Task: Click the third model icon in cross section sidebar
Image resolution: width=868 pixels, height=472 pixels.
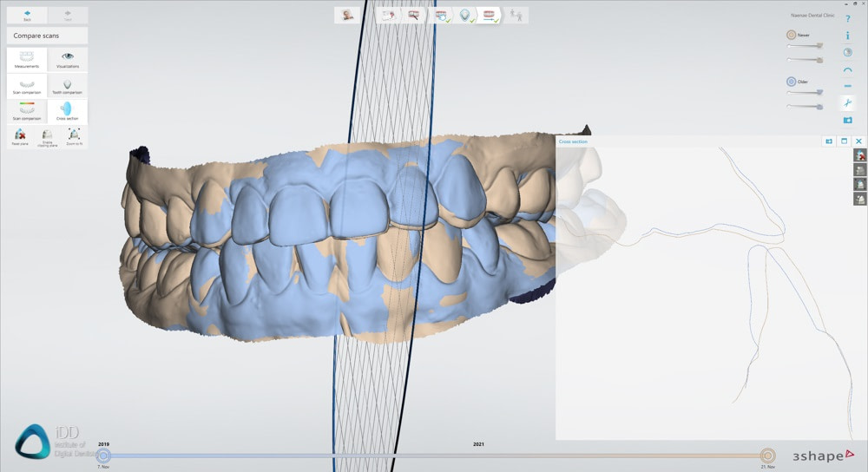Action: click(x=859, y=184)
